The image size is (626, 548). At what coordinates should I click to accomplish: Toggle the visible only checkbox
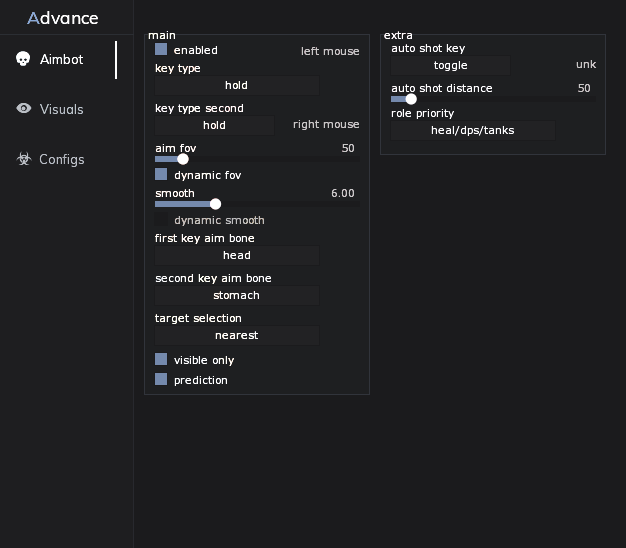tap(161, 359)
